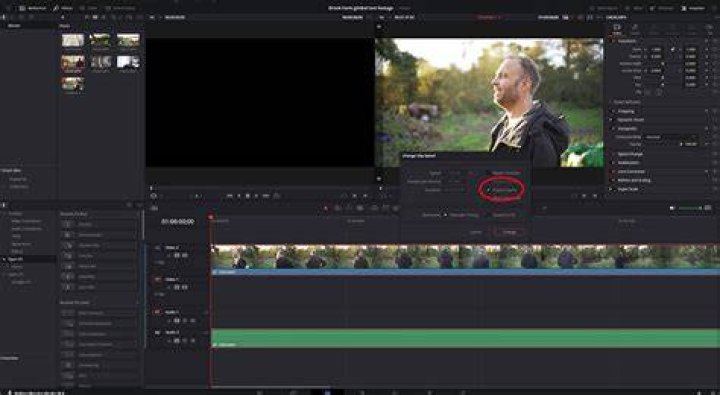Expand the Super Scale section in Inspector
720x395 pixels.
click(627, 189)
